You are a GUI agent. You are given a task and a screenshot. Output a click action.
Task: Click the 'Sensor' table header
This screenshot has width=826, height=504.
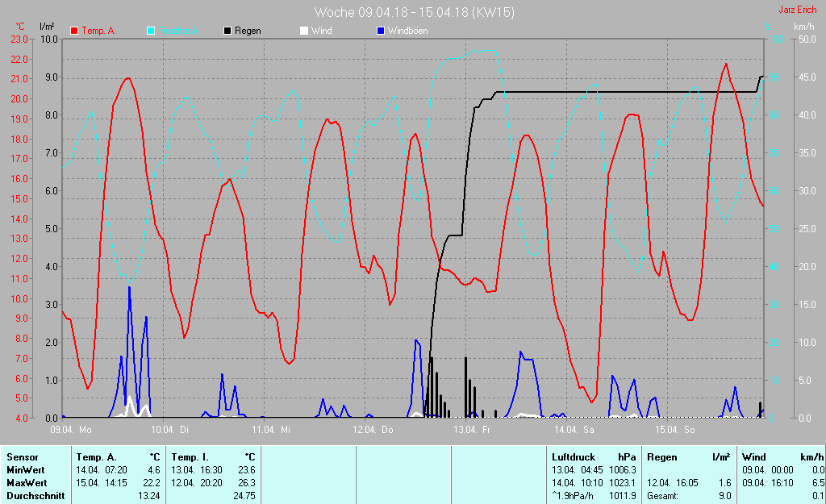[22, 457]
